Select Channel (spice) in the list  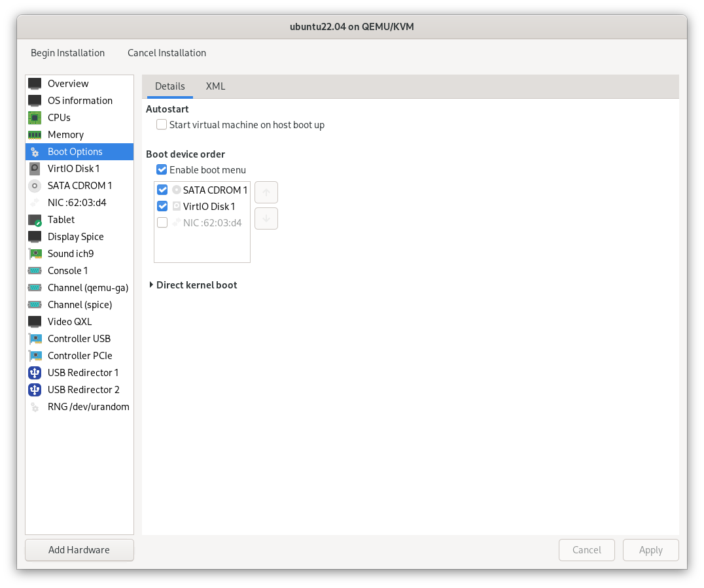click(x=79, y=305)
